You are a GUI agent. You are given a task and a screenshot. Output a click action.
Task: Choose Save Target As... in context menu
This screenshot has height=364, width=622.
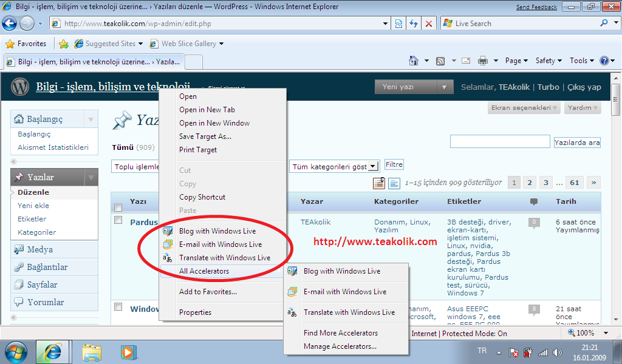pos(205,136)
